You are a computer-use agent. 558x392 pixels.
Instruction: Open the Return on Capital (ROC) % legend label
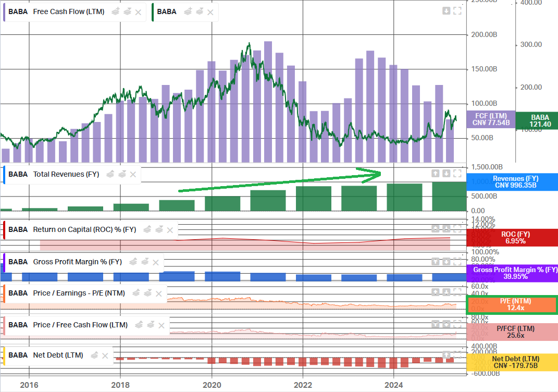coord(85,230)
